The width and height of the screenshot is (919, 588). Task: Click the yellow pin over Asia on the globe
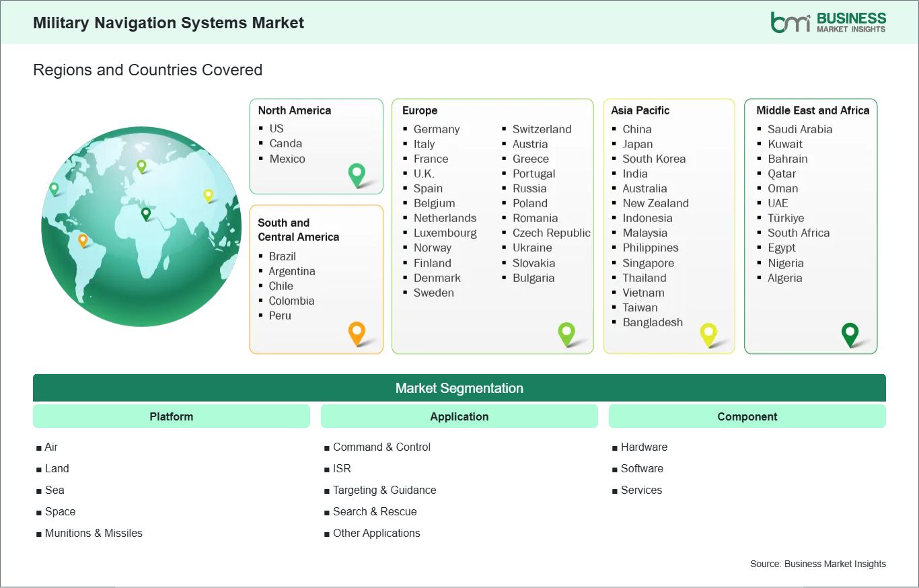(209, 196)
